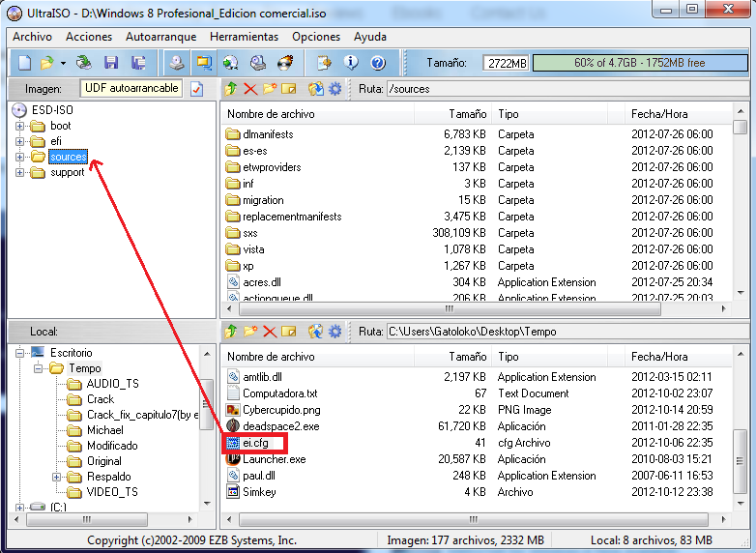Open the Herramientas menu
Viewport: 756px width, 553px height.
[244, 37]
